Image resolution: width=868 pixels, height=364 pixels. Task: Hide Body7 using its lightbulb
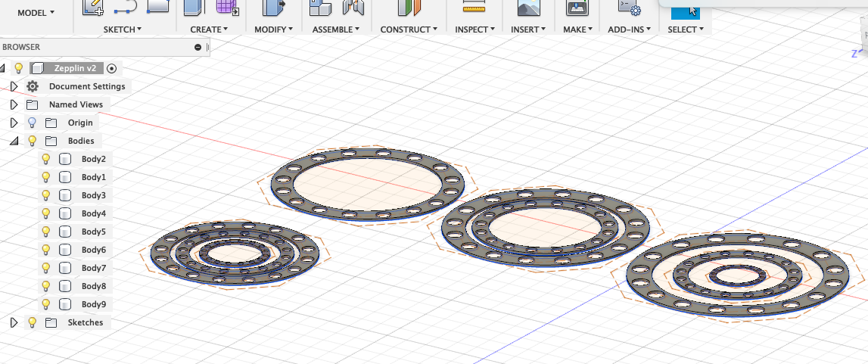(x=46, y=268)
